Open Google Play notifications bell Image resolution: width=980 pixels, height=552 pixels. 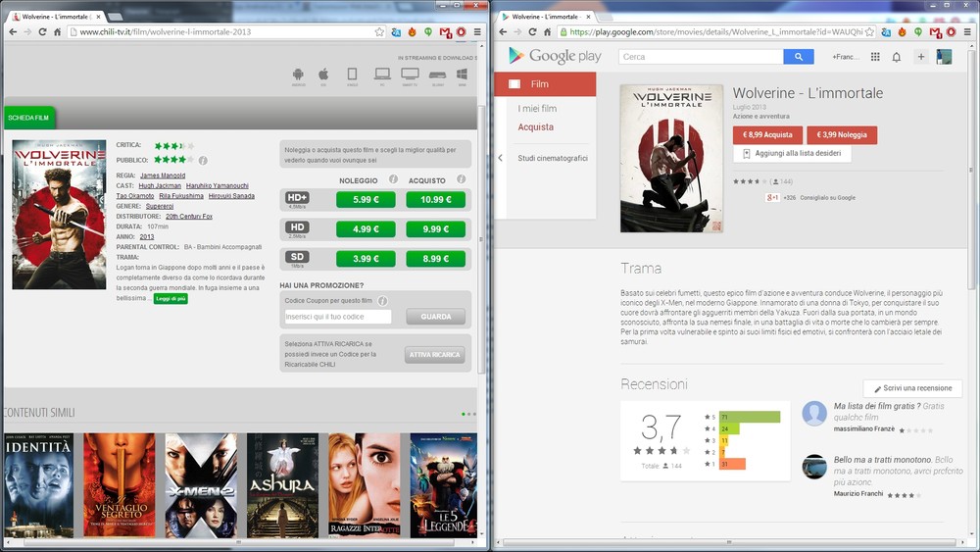tap(896, 57)
